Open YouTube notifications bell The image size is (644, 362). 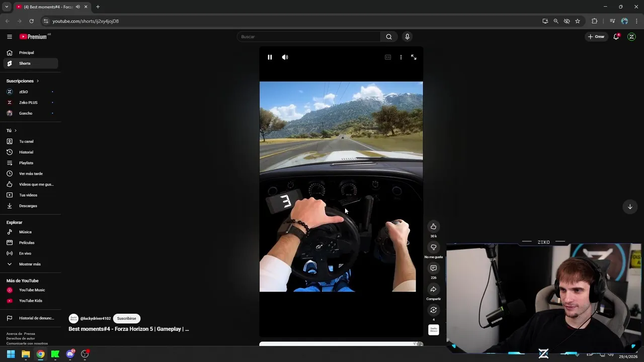[616, 37]
